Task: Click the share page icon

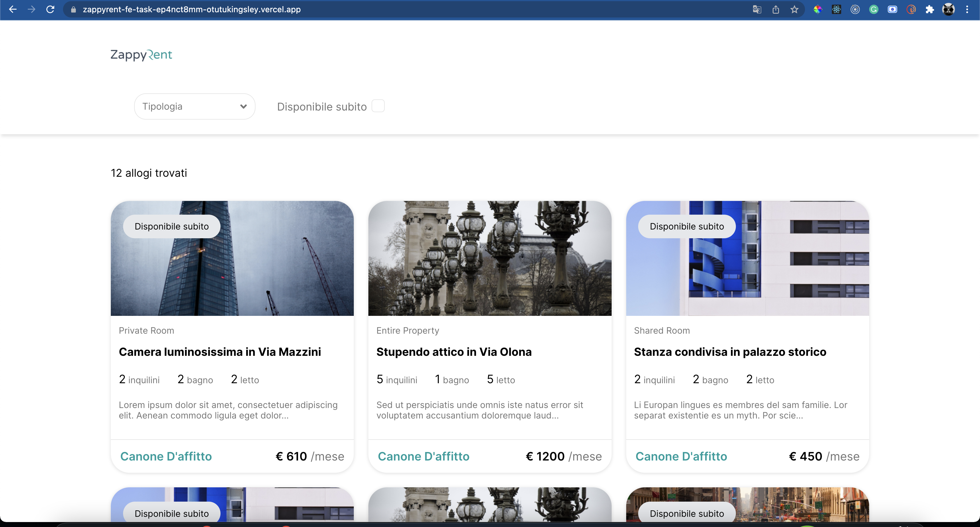Action: 776,10
